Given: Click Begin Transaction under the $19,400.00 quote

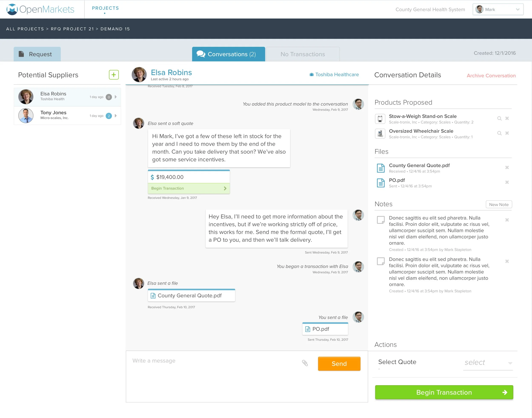Looking at the screenshot, I should point(189,188).
